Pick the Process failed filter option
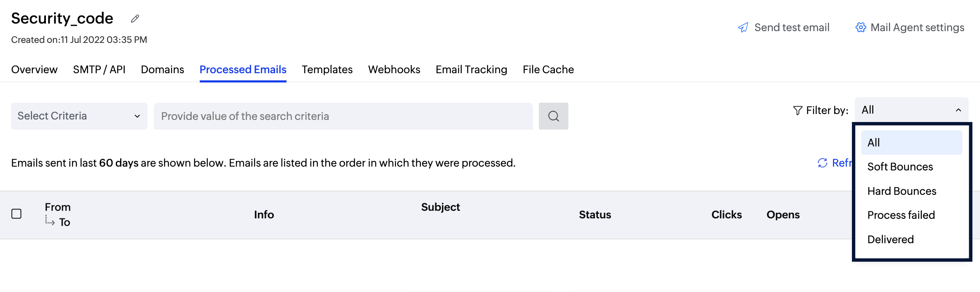Viewport: 980px width, 292px height. click(901, 215)
